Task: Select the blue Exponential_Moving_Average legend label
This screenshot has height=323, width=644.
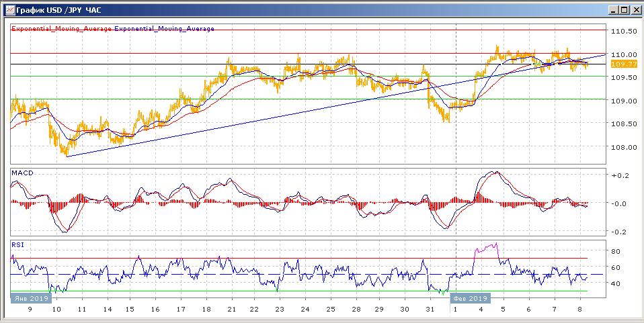Action: [x=164, y=29]
